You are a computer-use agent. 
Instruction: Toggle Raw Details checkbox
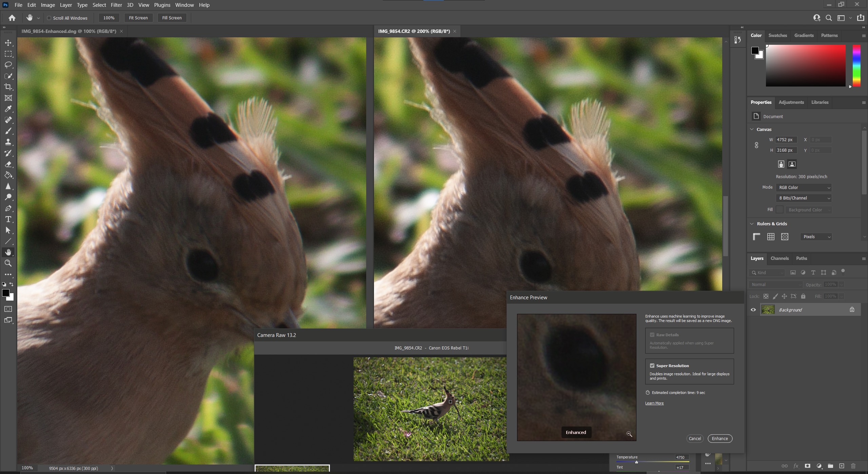point(652,335)
